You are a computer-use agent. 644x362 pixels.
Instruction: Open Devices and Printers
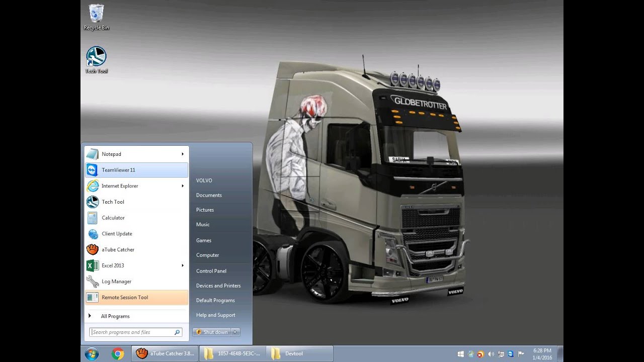coord(218,286)
